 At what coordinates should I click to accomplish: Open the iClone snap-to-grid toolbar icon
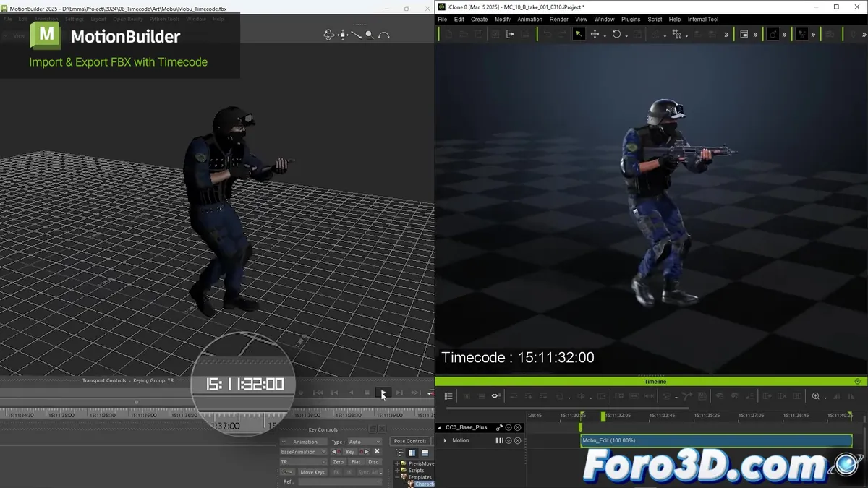tap(678, 34)
